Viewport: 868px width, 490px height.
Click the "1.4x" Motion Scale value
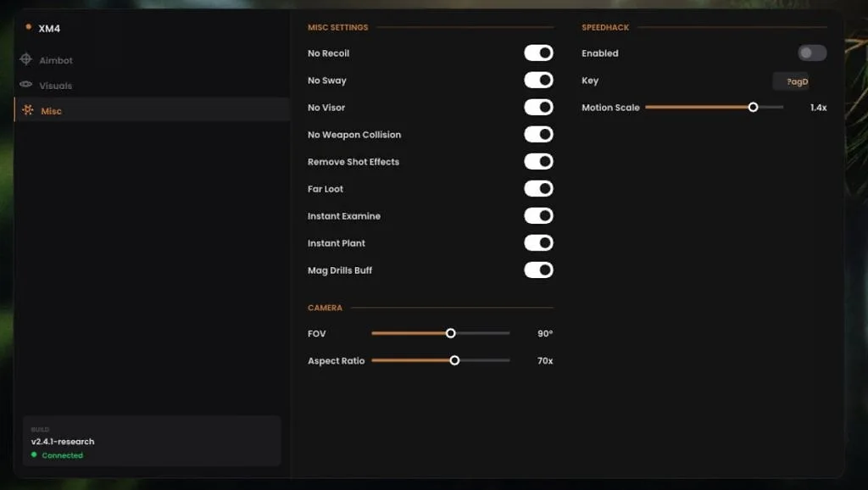pyautogui.click(x=818, y=108)
